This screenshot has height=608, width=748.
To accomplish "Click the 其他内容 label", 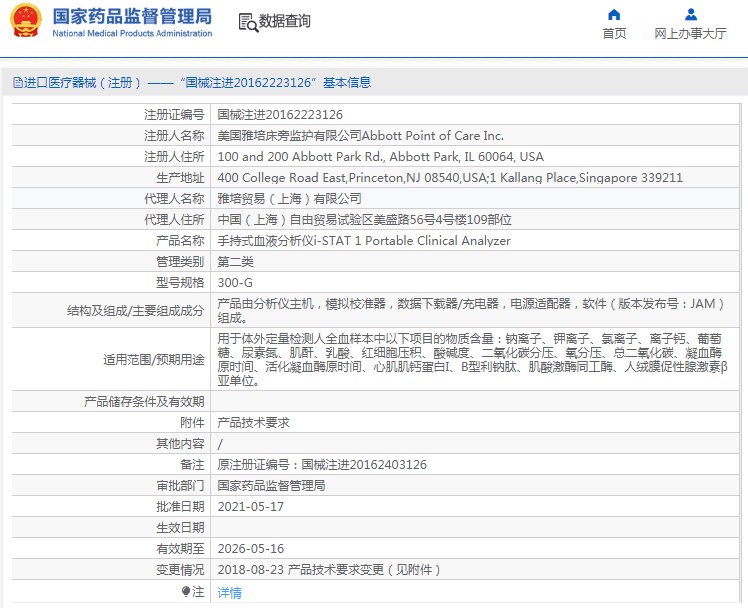I will click(180, 443).
